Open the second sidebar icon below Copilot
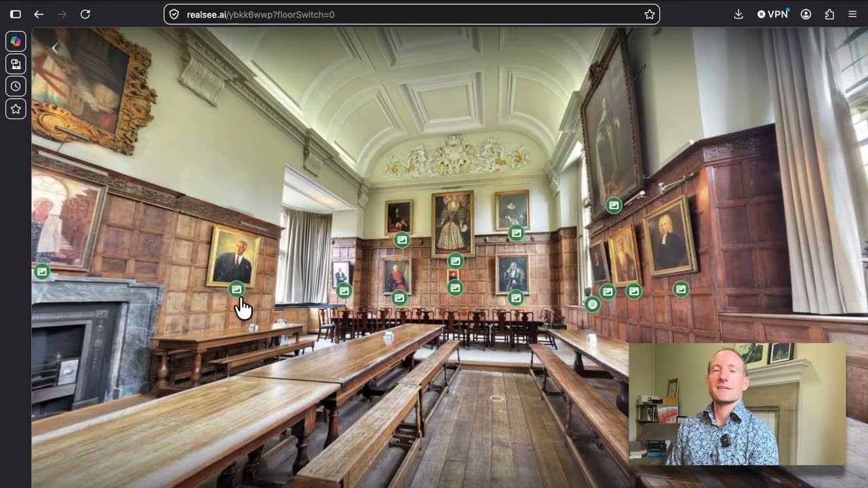The image size is (868, 488). [x=16, y=64]
